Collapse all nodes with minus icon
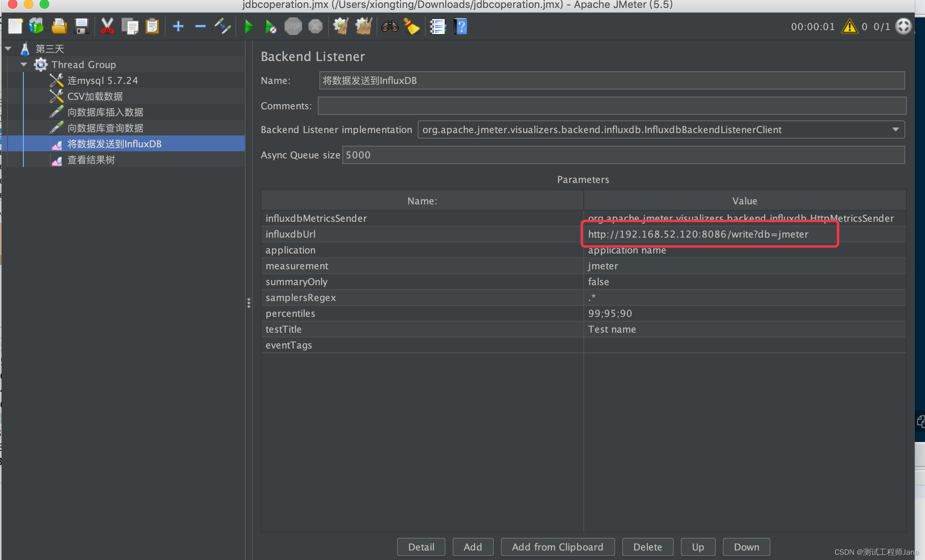The image size is (925, 560). click(x=201, y=27)
